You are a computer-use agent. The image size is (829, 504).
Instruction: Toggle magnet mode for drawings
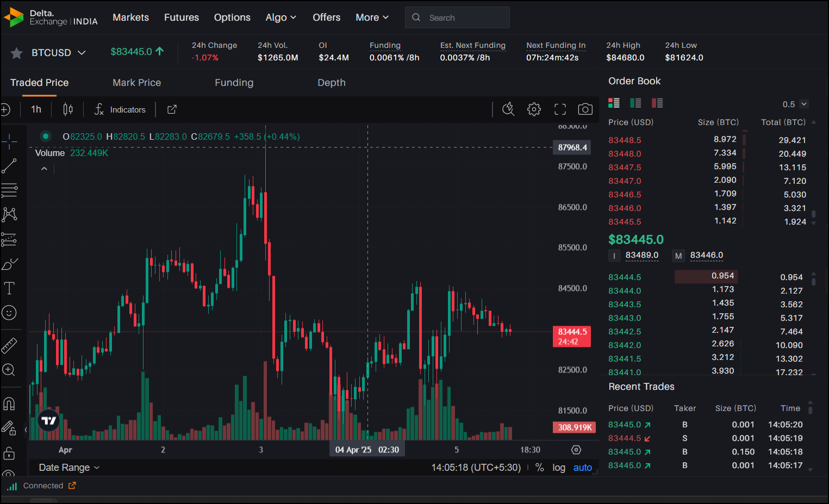9,403
